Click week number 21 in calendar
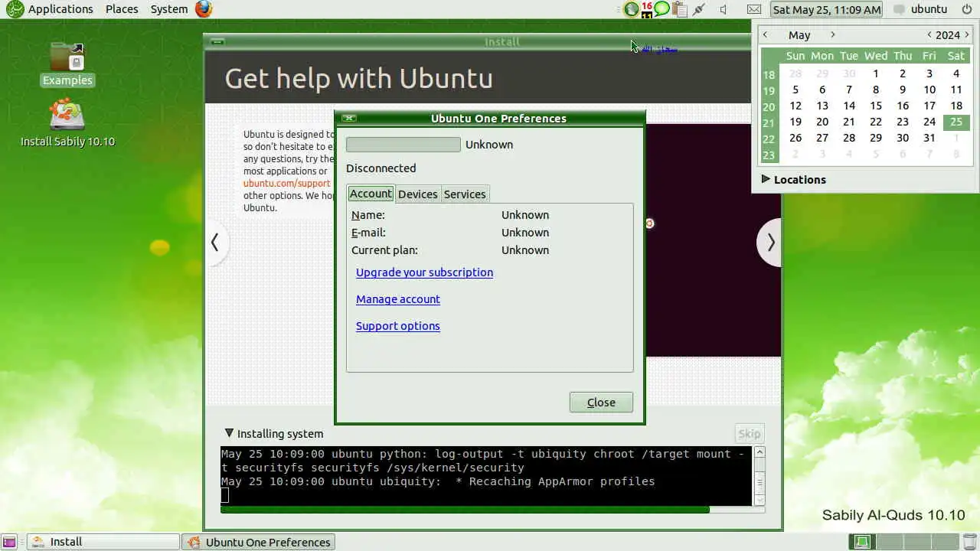 click(769, 123)
